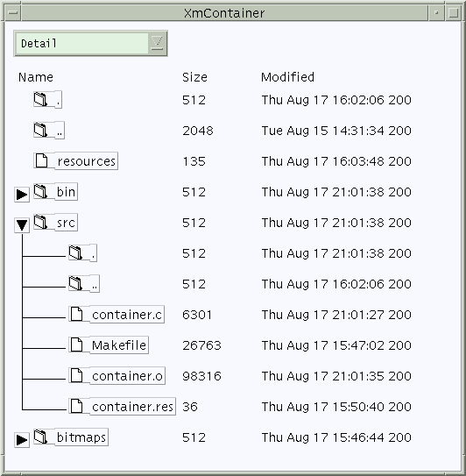Expand the bin folder tree arrow
The width and height of the screenshot is (466, 476).
click(x=22, y=195)
